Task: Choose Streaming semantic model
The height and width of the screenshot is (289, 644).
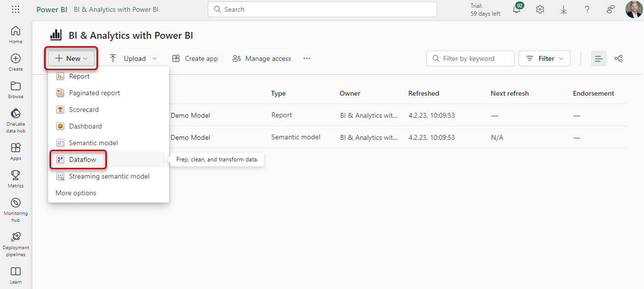Action: pos(108,176)
